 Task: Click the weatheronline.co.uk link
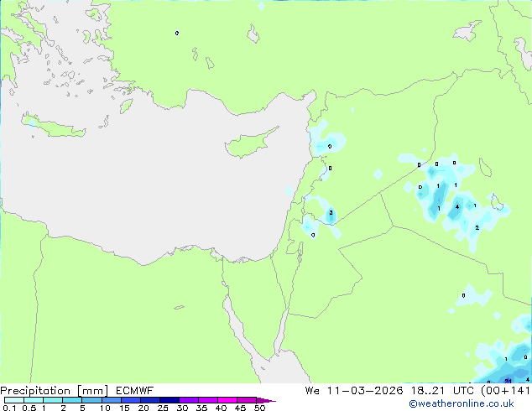click(x=462, y=403)
